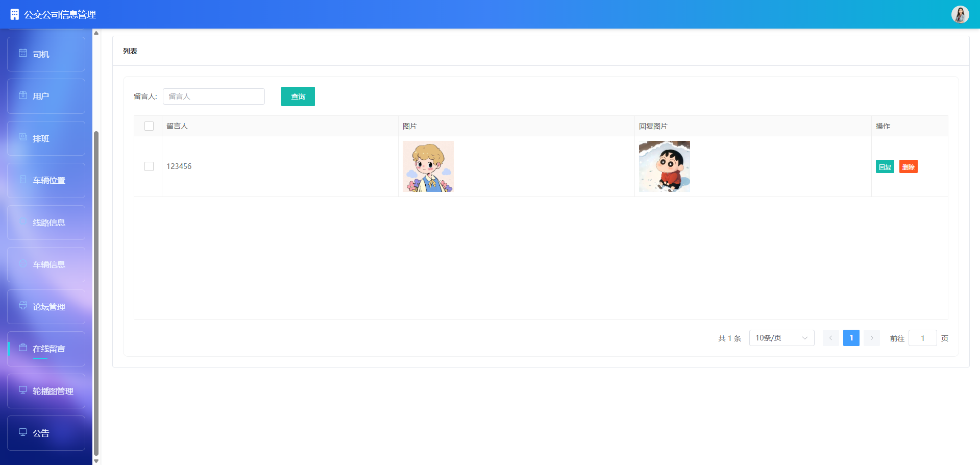Go to previous page arrow
Screen dimensions: 980x465
831,338
